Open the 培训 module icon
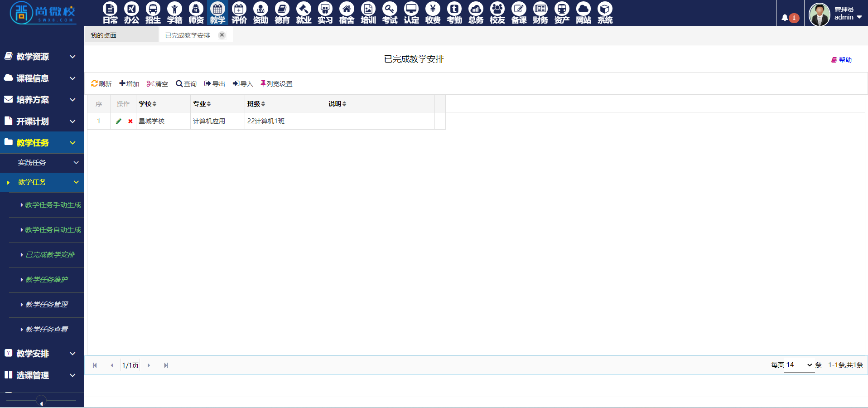Screen dimensions: 868x408 [x=368, y=13]
